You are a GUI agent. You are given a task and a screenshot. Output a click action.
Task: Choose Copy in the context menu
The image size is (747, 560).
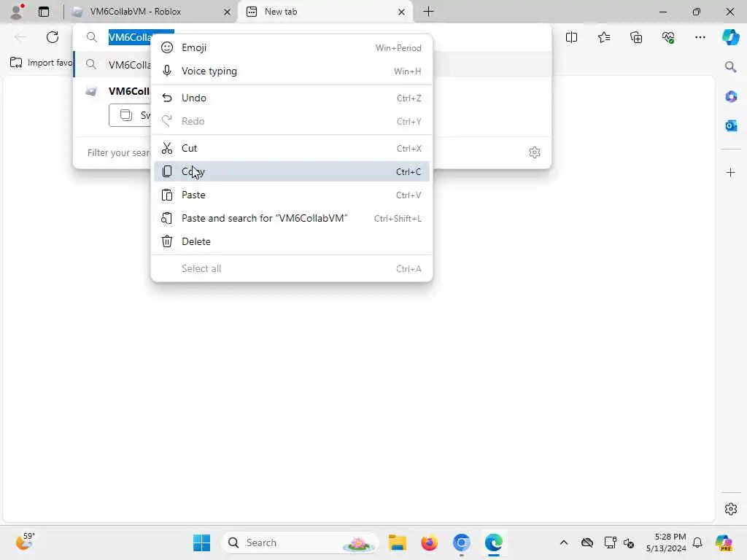coord(292,171)
